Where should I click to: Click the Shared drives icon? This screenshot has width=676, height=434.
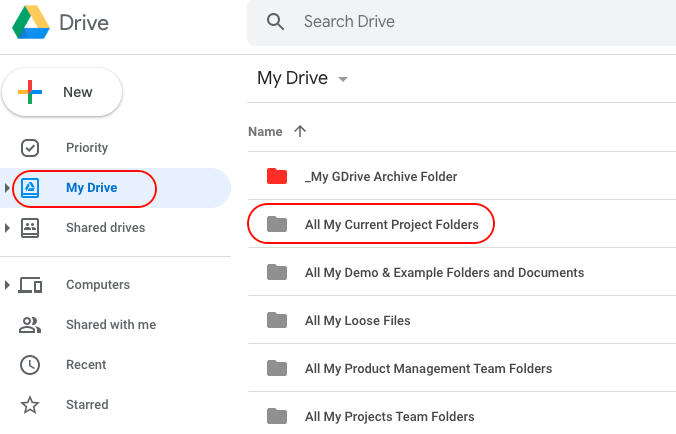(x=30, y=228)
